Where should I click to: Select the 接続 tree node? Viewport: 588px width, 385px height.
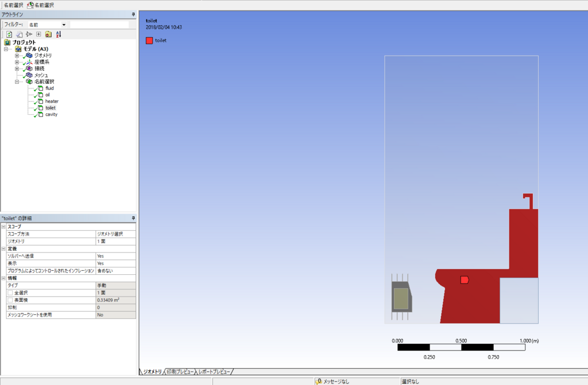(x=40, y=69)
